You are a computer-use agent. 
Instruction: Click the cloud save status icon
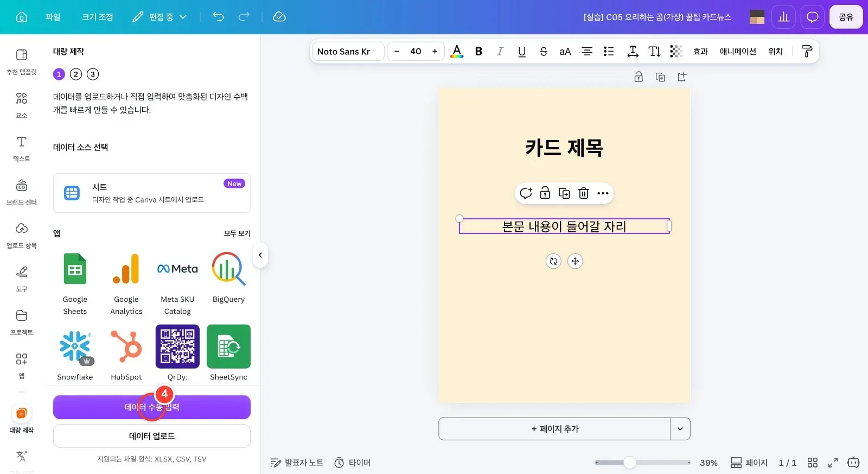(279, 17)
